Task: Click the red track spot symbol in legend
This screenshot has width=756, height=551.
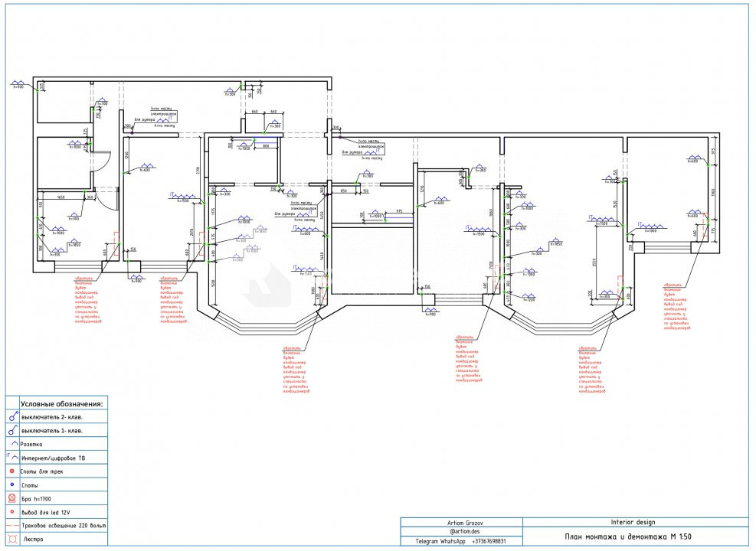Action: pos(13,471)
